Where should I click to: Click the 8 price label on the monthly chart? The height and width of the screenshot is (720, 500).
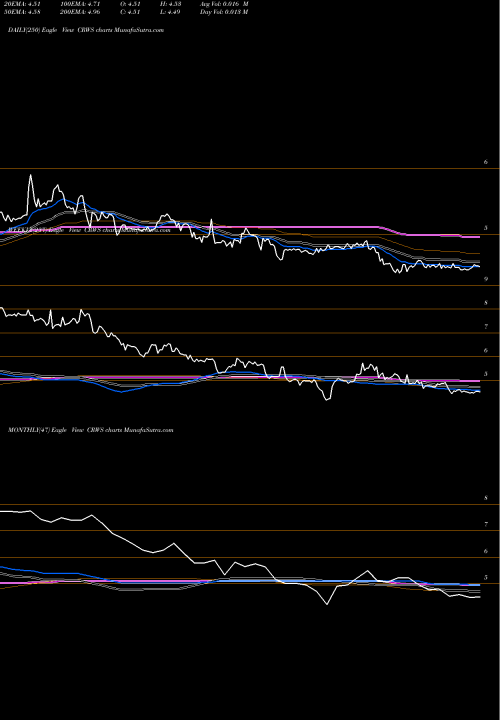485,498
